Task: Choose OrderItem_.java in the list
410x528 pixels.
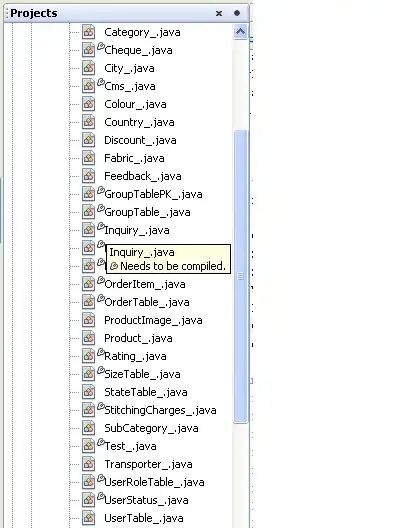Action: [x=145, y=284]
